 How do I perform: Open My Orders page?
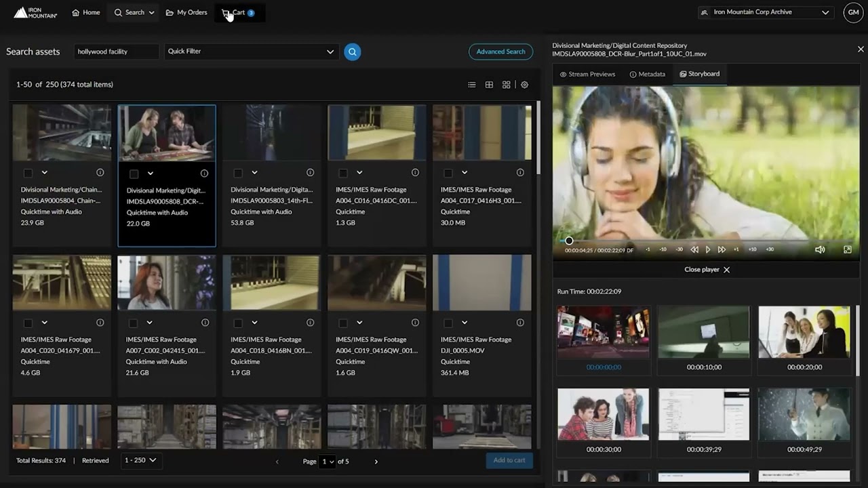(186, 12)
